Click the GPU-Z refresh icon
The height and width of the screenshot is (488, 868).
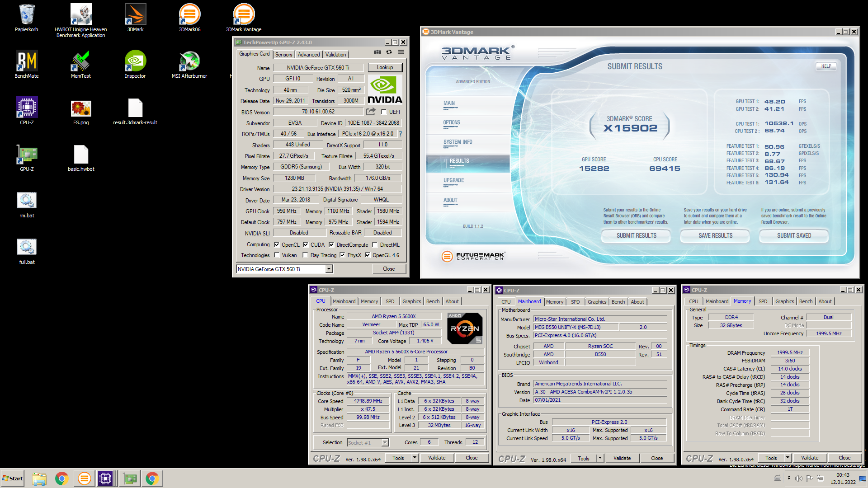click(389, 52)
